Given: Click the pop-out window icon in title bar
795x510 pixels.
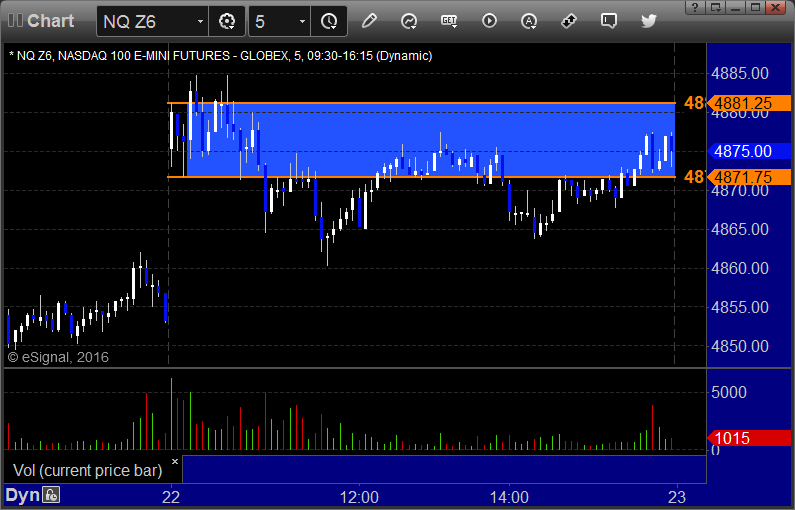Looking at the screenshot, I should click(715, 7).
